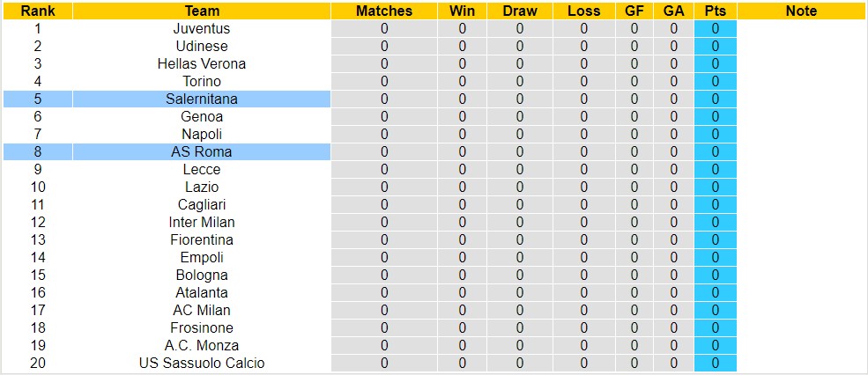
Task: Click Napoli in the team list
Action: tap(202, 134)
